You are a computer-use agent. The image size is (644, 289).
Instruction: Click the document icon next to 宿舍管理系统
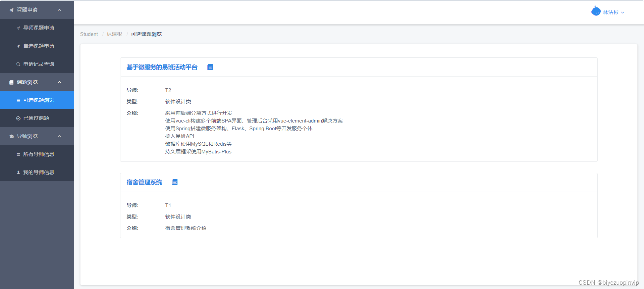175,182
